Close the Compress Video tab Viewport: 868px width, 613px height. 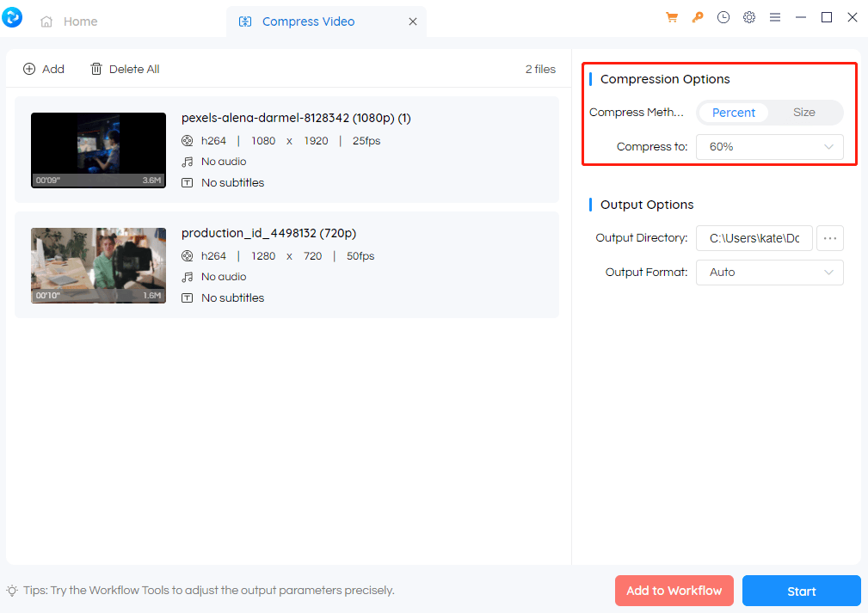pos(413,21)
